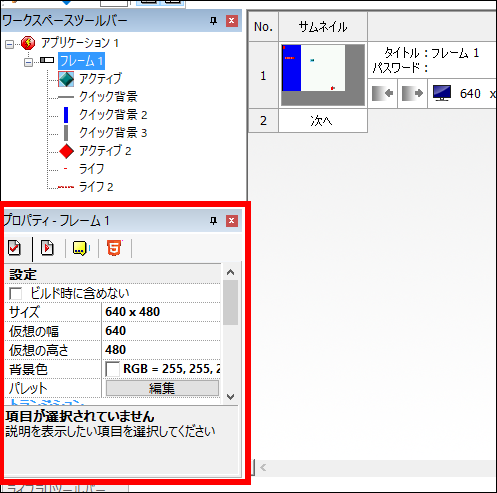Open the HTML5 properties tab icon

pos(114,248)
